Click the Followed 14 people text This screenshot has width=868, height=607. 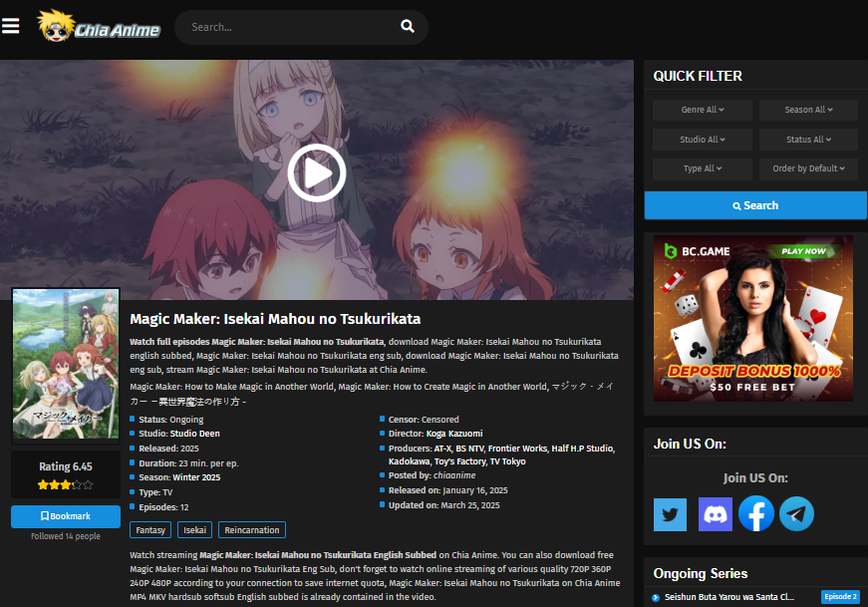(x=66, y=536)
